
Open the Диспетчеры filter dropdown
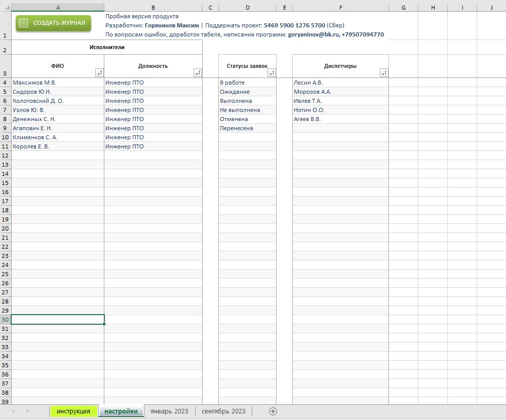384,73
